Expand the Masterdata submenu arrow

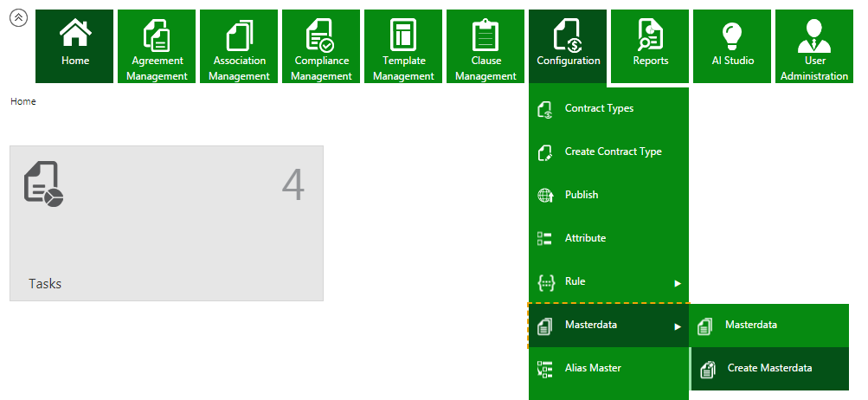coord(678,326)
